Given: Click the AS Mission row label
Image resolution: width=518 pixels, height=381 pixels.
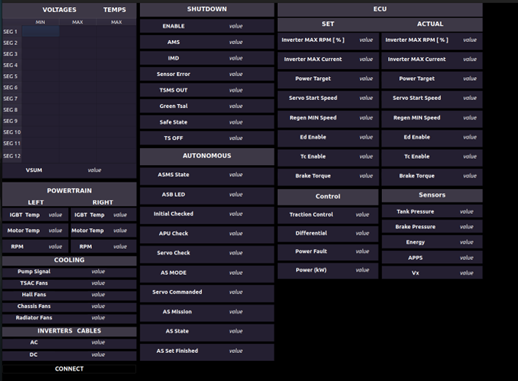Looking at the screenshot, I should click(177, 312).
